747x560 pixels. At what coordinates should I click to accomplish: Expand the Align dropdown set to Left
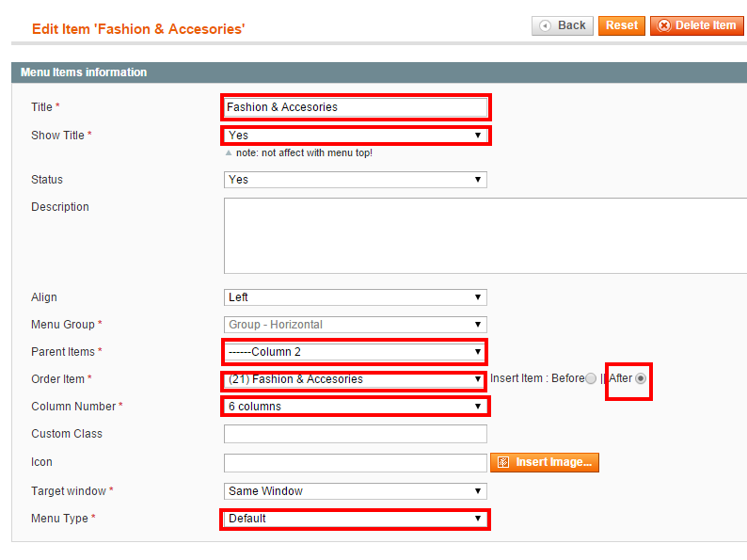(356, 297)
